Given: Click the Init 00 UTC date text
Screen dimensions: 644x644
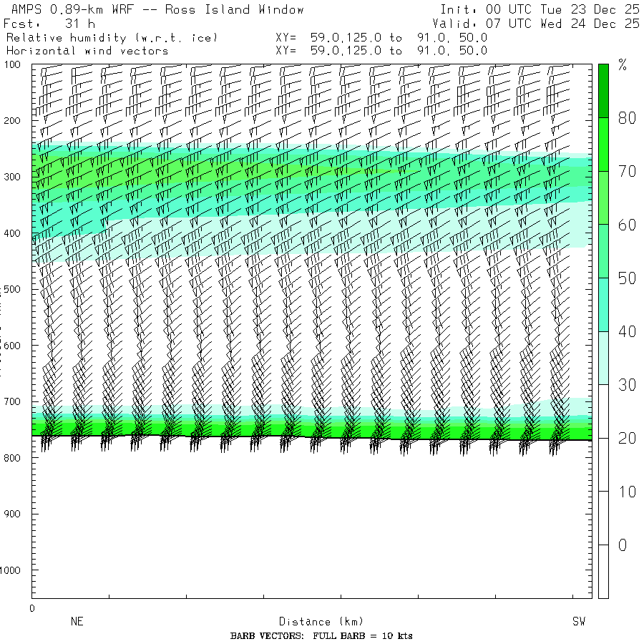Looking at the screenshot, I should click(x=540, y=9).
